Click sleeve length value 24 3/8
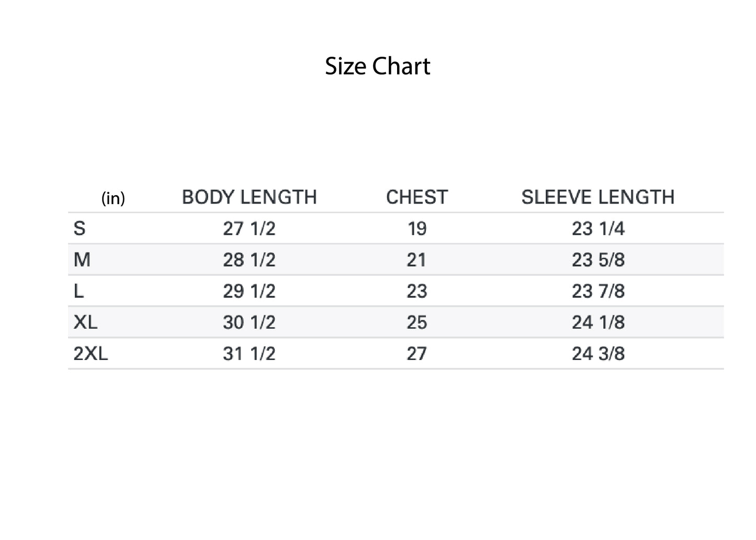The width and height of the screenshot is (756, 540). (x=598, y=354)
